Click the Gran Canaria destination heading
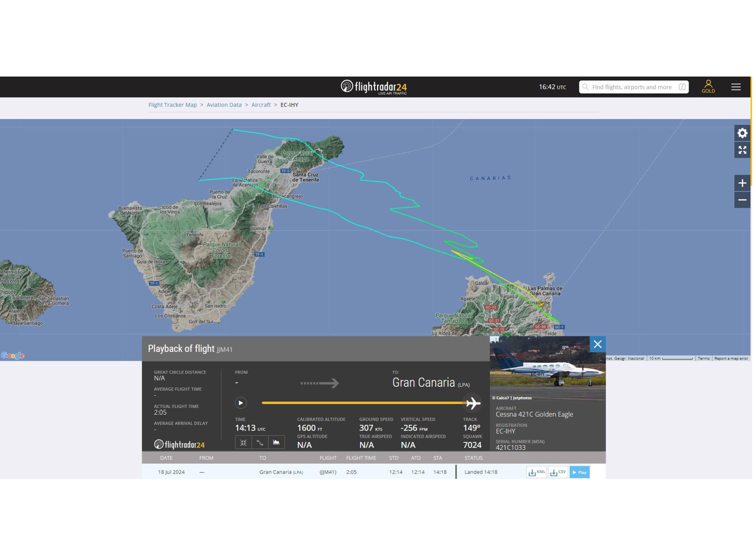 431,383
